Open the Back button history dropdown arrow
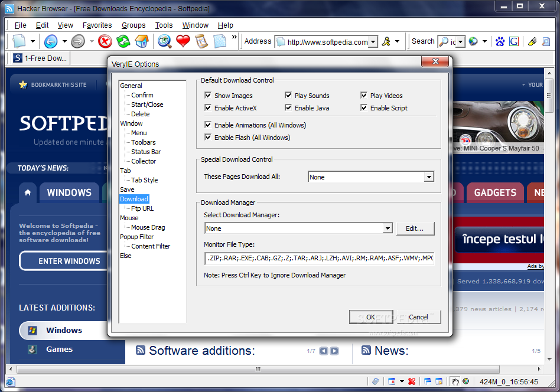This screenshot has width=560, height=392. [64, 41]
